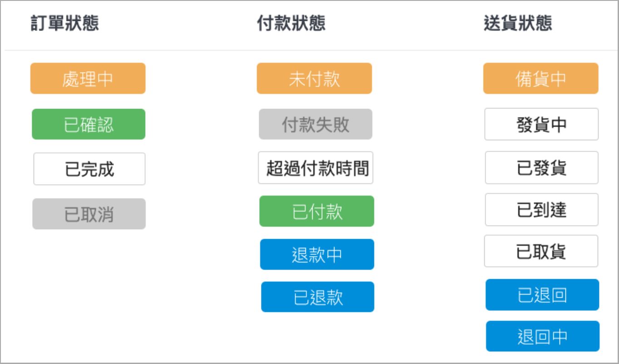The image size is (619, 364).
Task: Select the blue 已退回 delivery badge
Action: [542, 295]
